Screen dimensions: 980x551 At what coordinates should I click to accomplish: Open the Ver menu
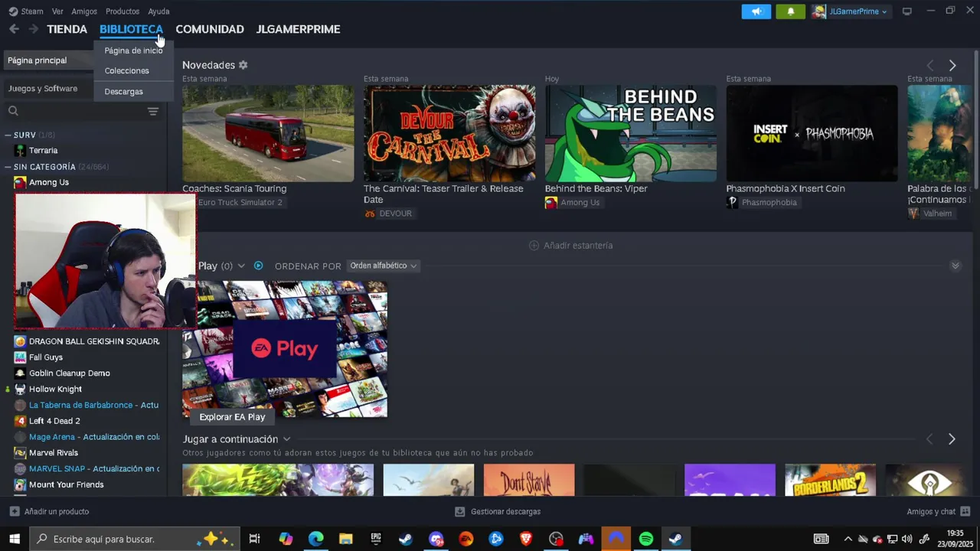[x=57, y=11]
